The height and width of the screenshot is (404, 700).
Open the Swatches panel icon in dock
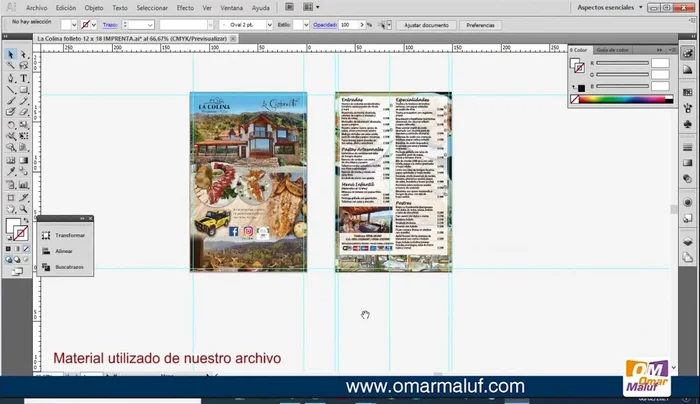688,92
